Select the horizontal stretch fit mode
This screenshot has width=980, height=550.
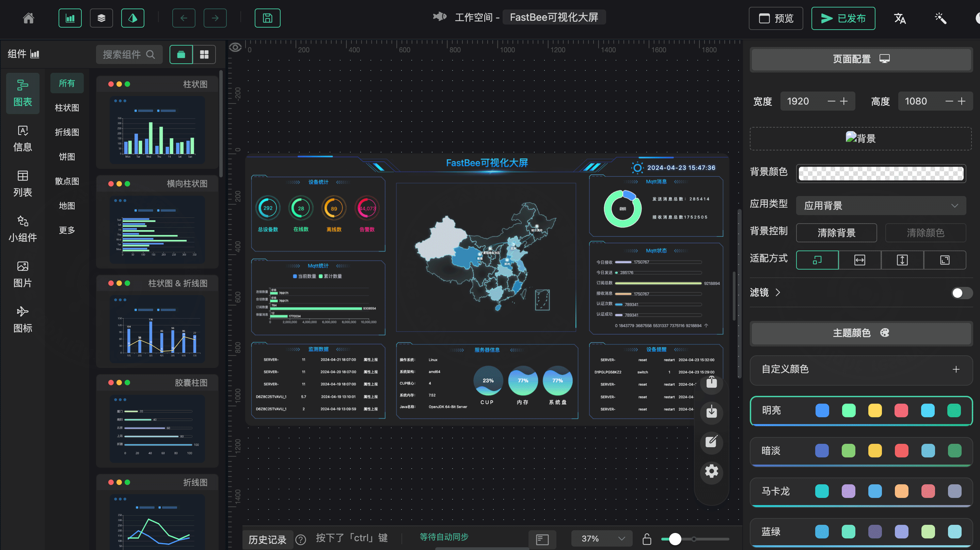point(860,260)
